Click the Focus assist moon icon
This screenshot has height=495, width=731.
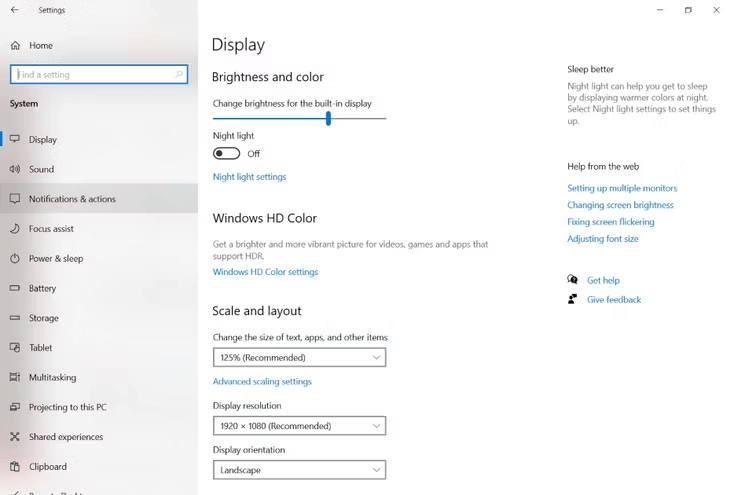click(15, 228)
